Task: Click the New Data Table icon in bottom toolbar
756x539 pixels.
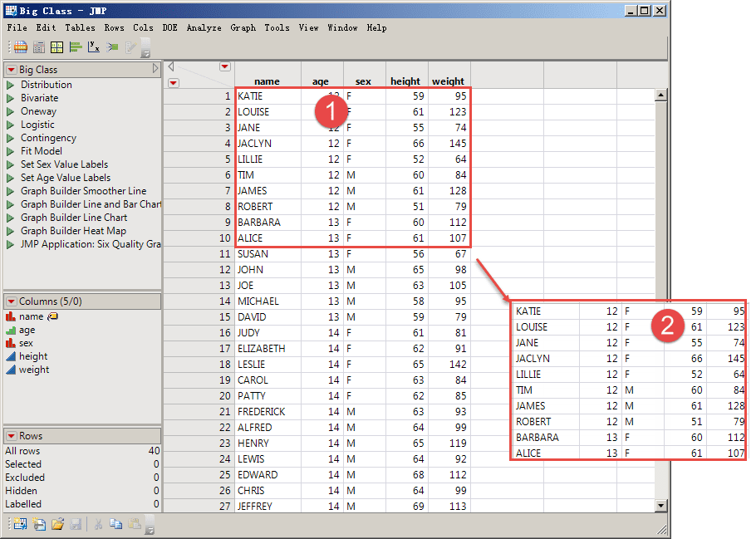Action: click(x=20, y=524)
